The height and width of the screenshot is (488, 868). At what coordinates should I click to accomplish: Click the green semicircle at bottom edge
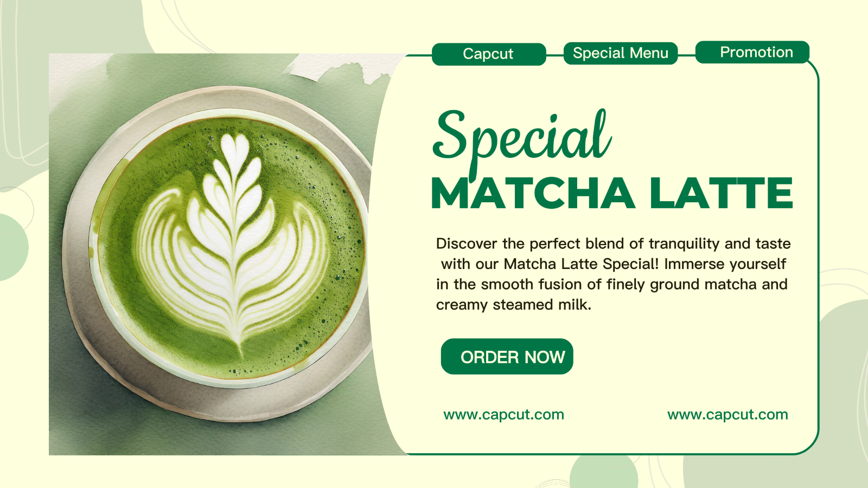(x=604, y=473)
